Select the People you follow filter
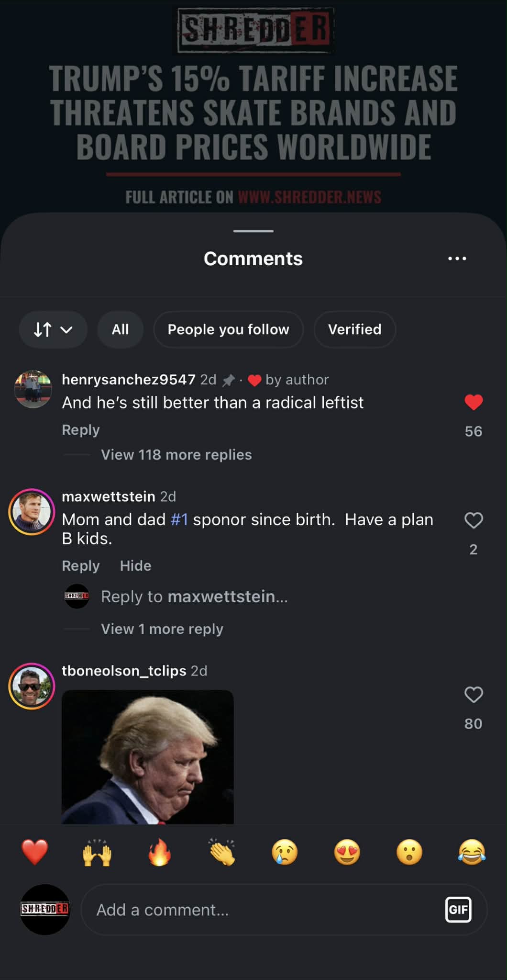 [x=228, y=329]
